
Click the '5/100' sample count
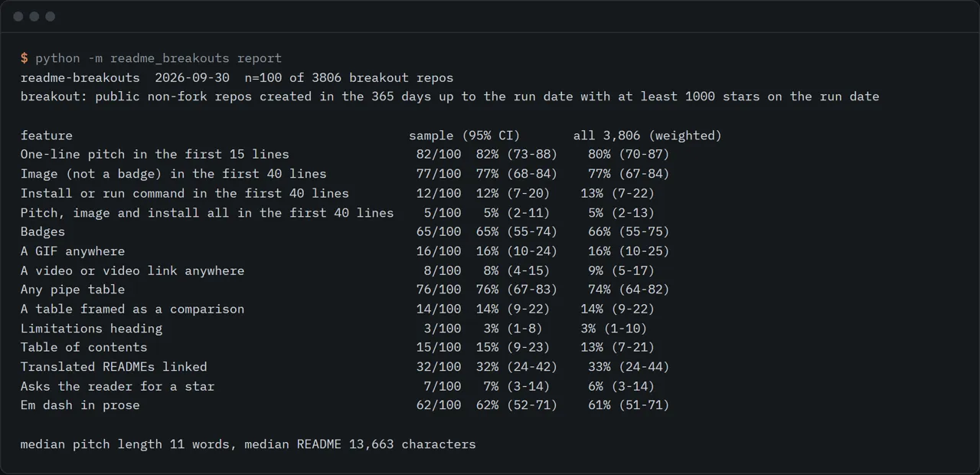443,213
